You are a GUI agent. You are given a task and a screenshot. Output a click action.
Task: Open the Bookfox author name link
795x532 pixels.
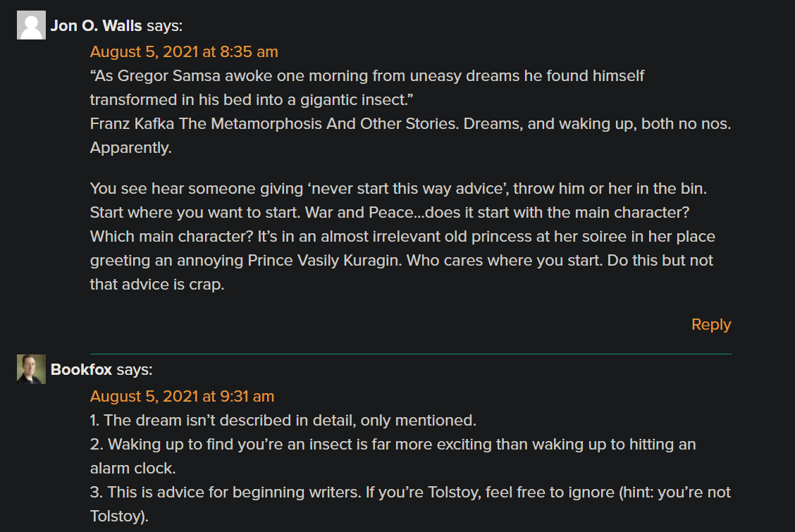81,370
